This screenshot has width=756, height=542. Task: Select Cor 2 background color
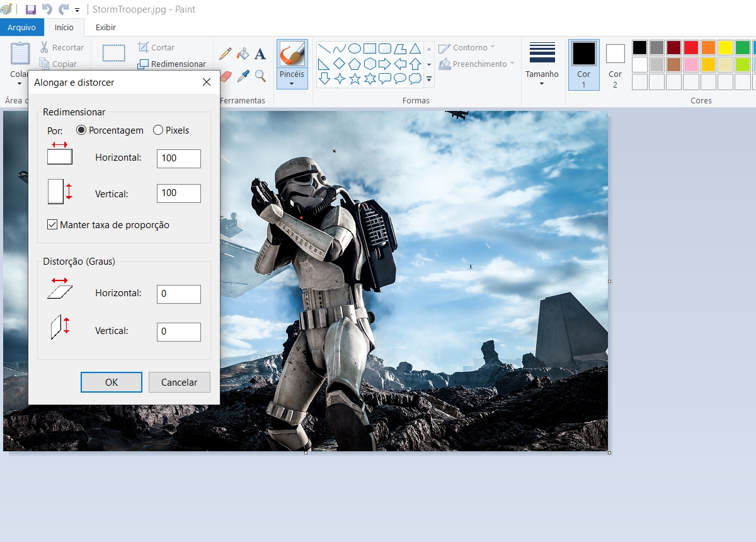tap(616, 64)
